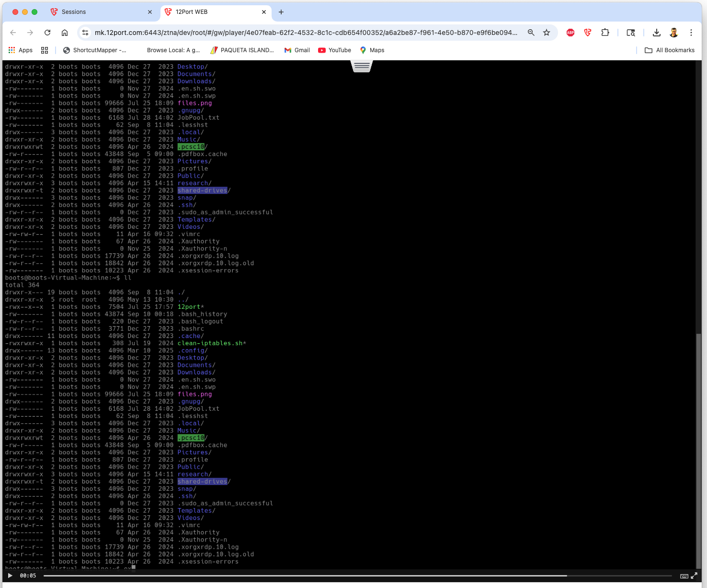This screenshot has height=588, width=707.
Task: Go to the browser home page
Action: click(65, 33)
